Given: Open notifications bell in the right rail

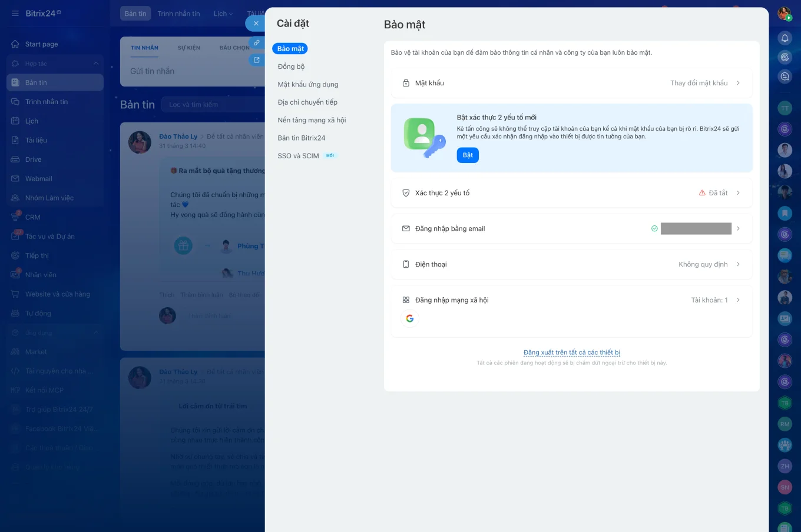Looking at the screenshot, I should tap(785, 38).
